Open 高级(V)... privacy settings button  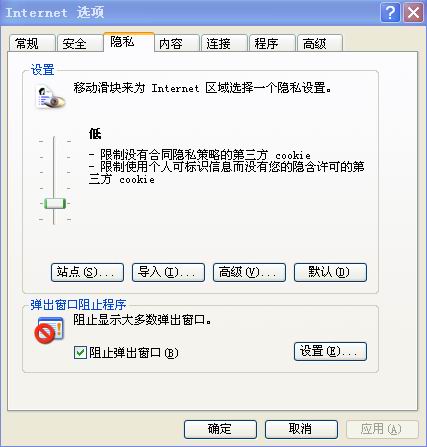[x=249, y=272]
